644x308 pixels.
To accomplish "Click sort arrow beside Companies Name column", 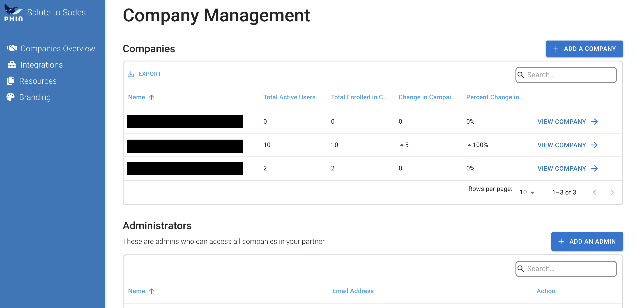I will (152, 97).
